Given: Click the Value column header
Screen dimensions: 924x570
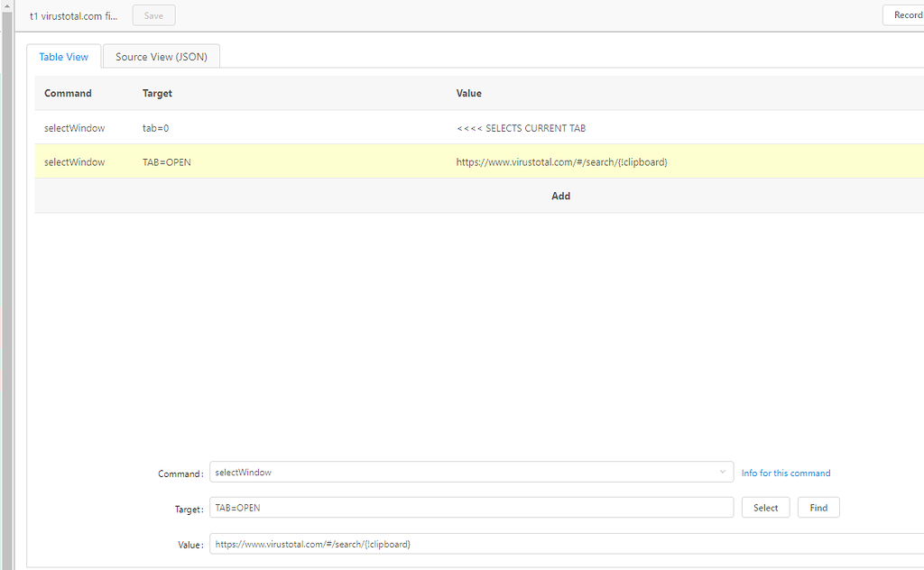Looking at the screenshot, I should pos(469,93).
